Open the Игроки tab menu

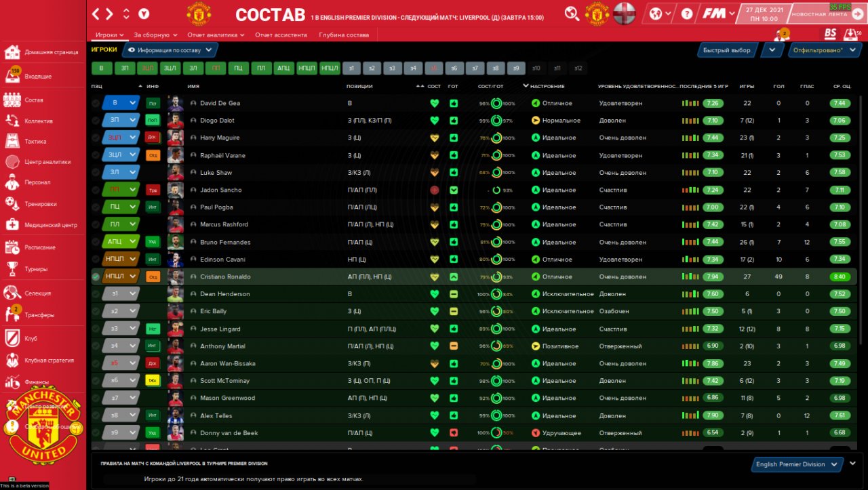(109, 35)
